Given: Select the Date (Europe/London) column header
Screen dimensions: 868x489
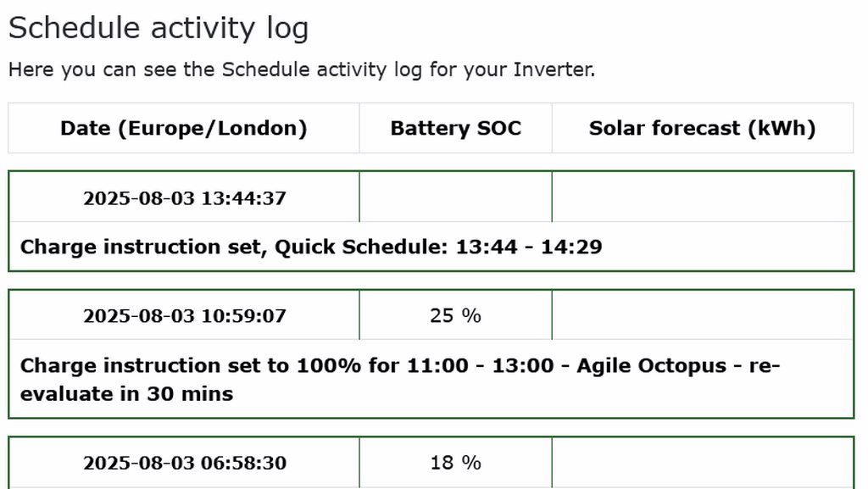Looking at the screenshot, I should pos(183,128).
